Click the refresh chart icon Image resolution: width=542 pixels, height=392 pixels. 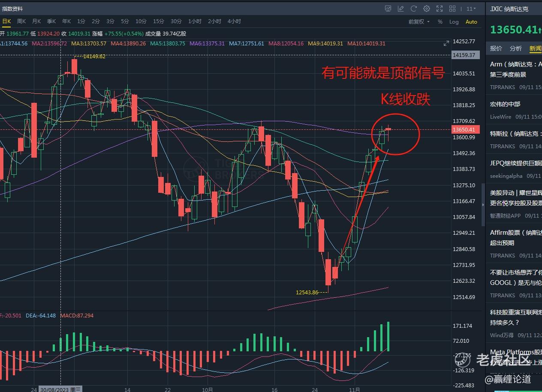pyautogui.click(x=414, y=9)
